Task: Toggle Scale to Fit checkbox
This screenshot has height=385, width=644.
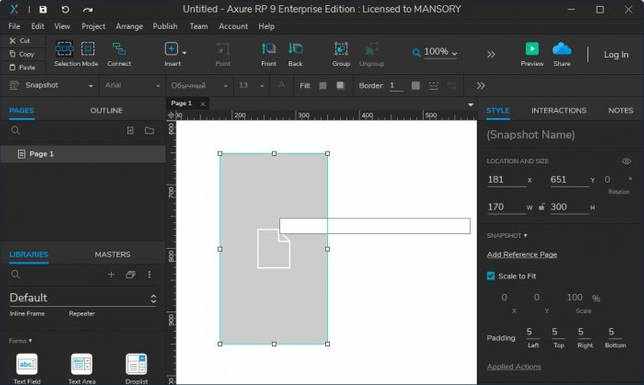Action: [x=490, y=276]
